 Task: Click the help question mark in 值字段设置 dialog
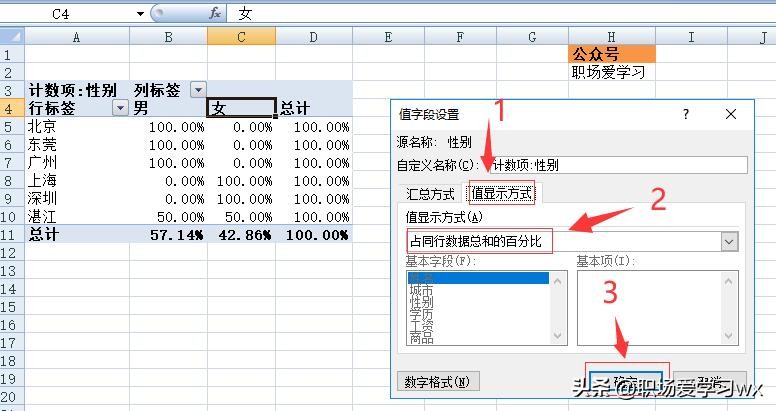685,114
